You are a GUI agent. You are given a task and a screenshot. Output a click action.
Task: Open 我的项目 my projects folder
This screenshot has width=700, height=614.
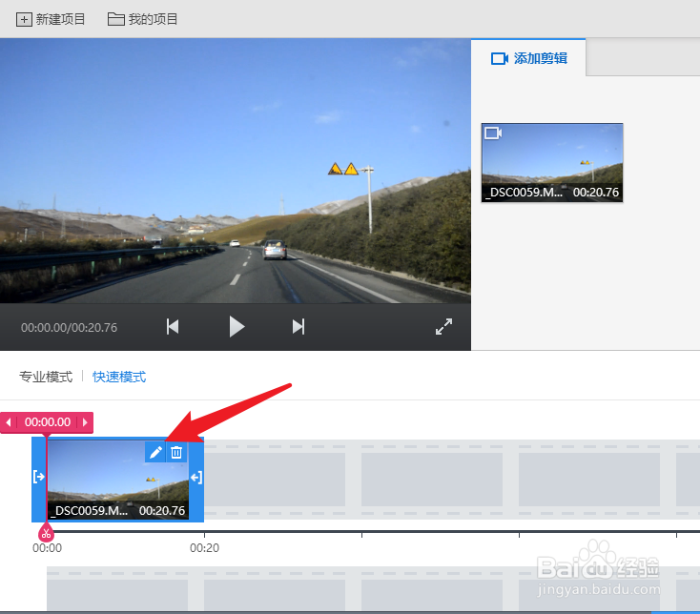(142, 19)
